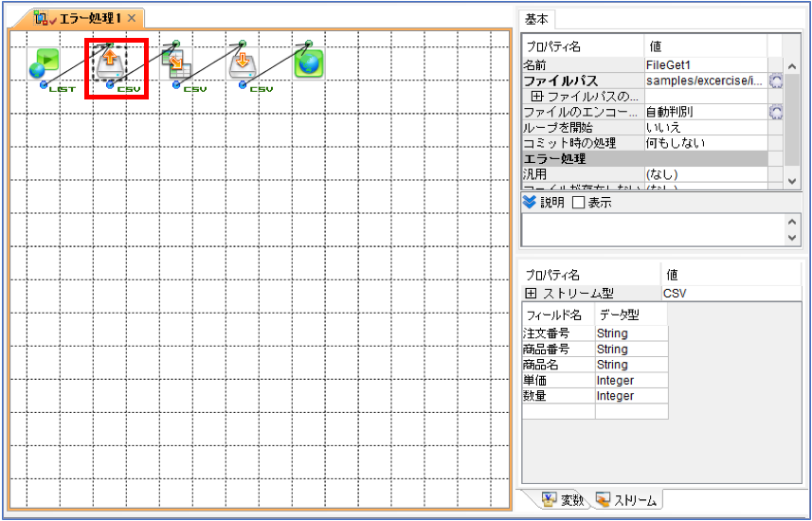Expand the ファイルパスの… property row
This screenshot has width=812, height=521.
tap(537, 97)
